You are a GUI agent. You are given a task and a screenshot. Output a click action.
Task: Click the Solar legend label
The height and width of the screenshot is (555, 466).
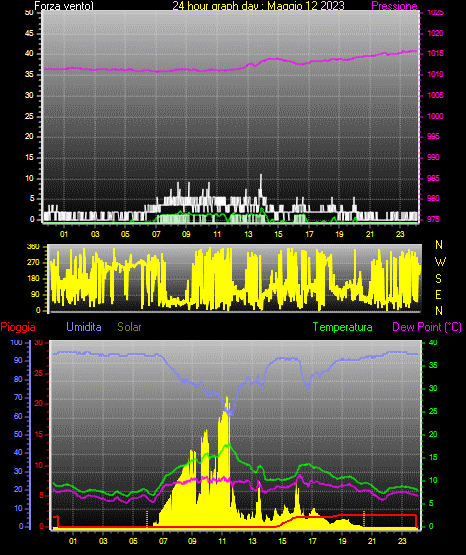point(129,327)
